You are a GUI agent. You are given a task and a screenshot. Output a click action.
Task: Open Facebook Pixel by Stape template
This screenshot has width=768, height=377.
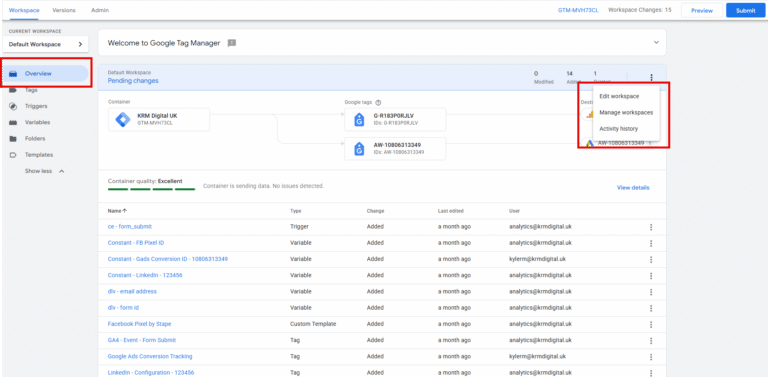pos(140,324)
